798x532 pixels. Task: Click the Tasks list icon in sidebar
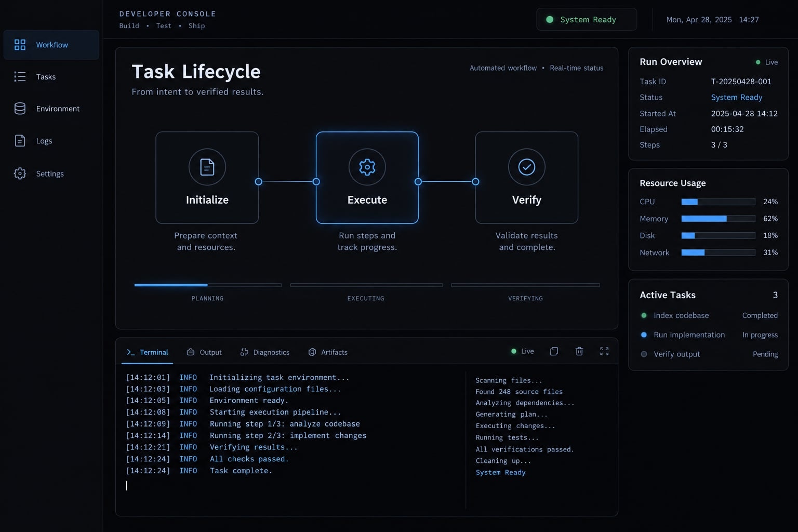(x=20, y=77)
